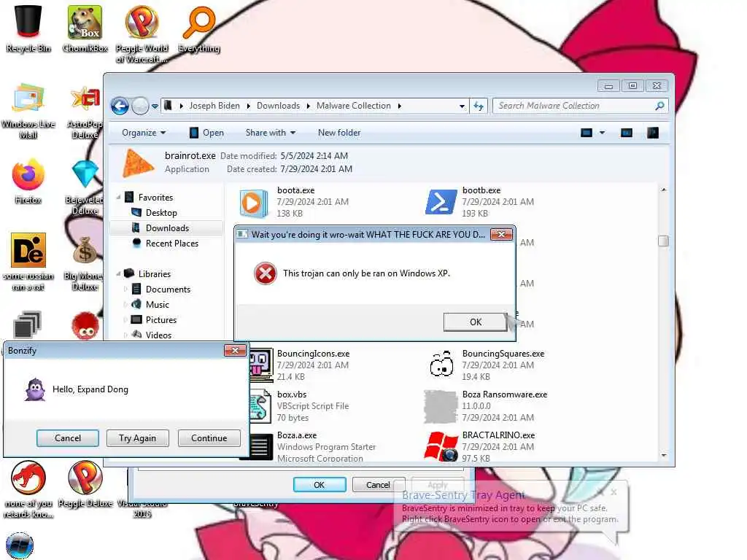Viewport: 747px width, 560px height.
Task: Select Recent Places in Favorites
Action: 171,244
